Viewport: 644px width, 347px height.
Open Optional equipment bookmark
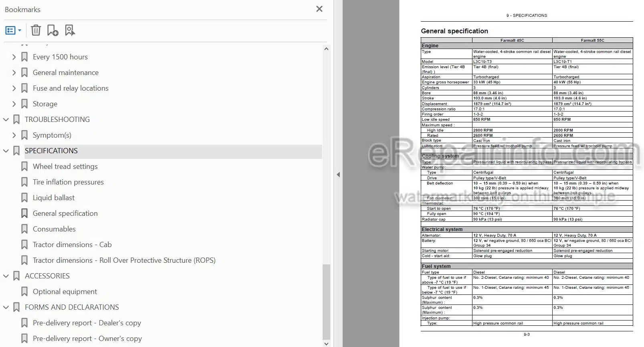pyautogui.click(x=65, y=292)
